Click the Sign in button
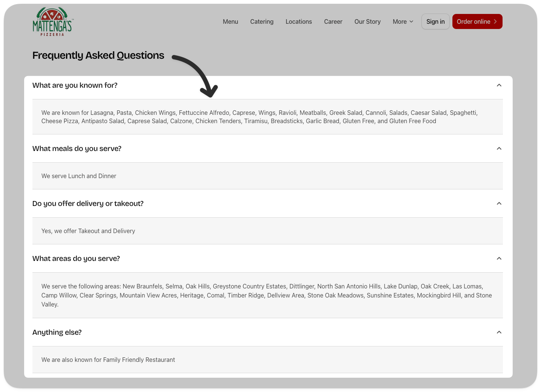Screen dimensions: 541x392 435,21
